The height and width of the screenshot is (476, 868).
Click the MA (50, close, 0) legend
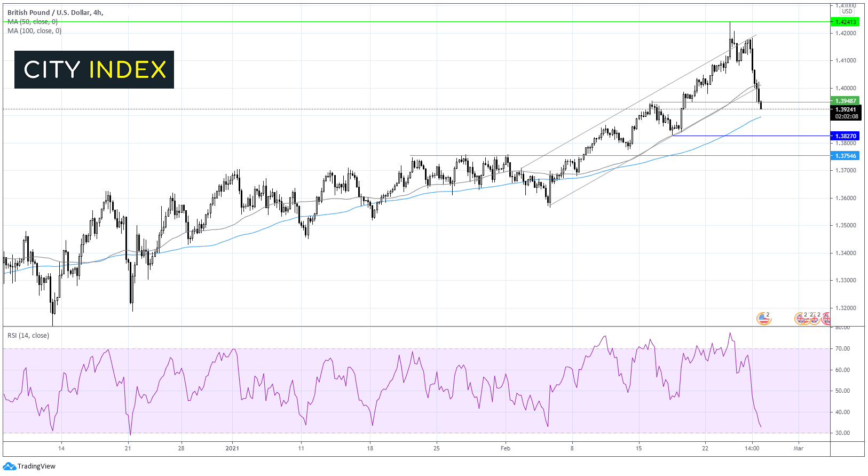point(33,22)
